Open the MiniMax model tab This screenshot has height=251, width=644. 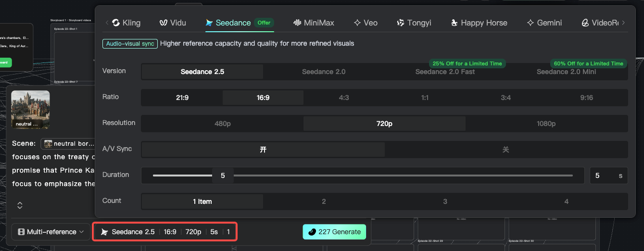point(314,23)
